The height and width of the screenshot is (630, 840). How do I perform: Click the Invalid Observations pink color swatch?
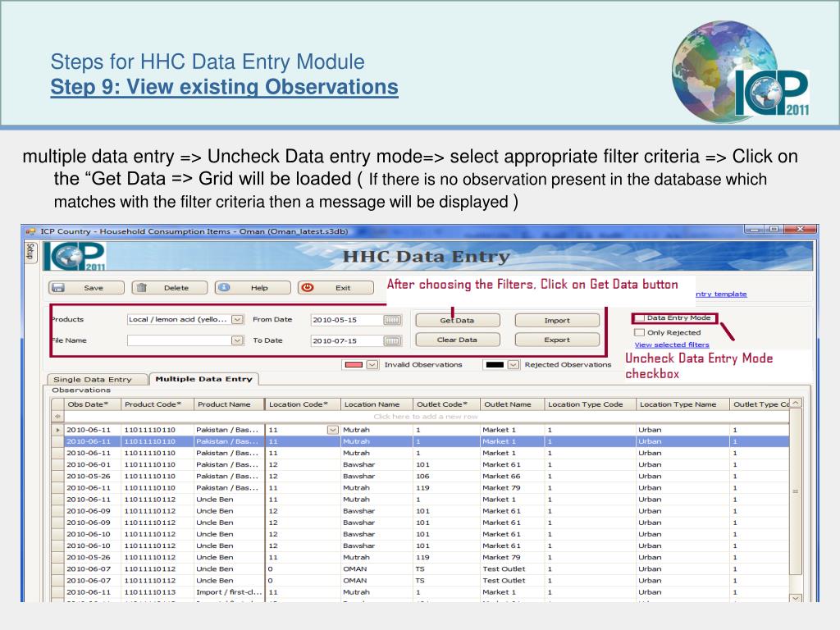pyautogui.click(x=354, y=365)
